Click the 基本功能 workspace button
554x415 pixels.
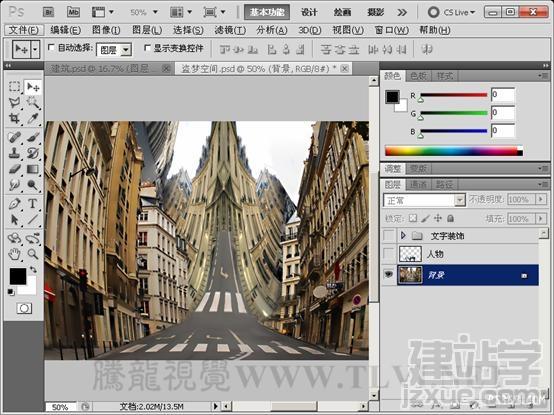pyautogui.click(x=267, y=12)
